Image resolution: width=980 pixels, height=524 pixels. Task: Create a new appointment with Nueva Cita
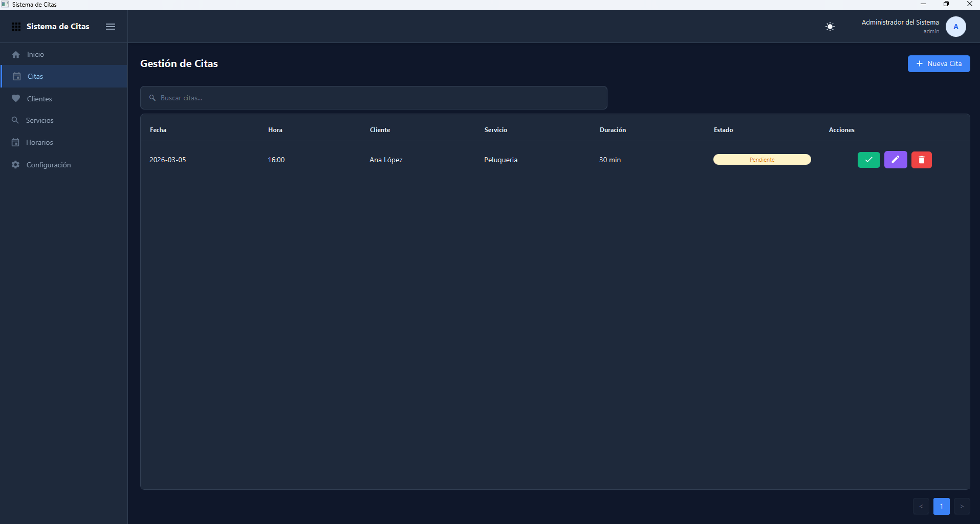(x=939, y=63)
